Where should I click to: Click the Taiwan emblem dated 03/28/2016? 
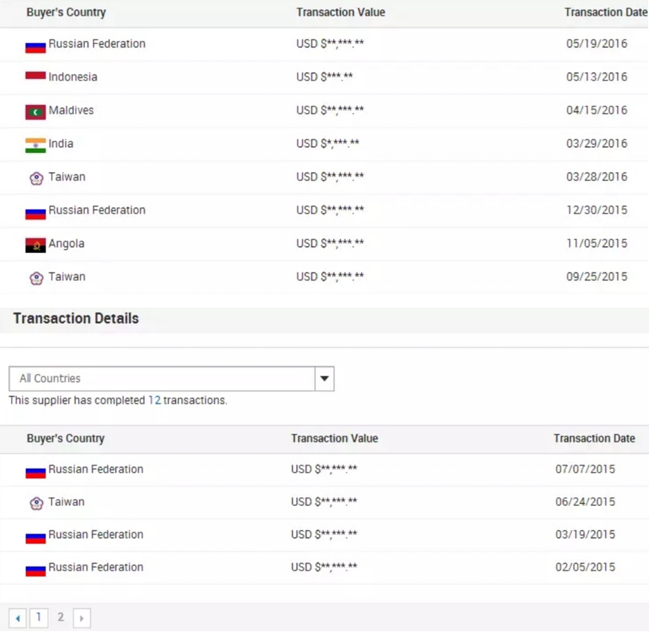pyautogui.click(x=36, y=178)
